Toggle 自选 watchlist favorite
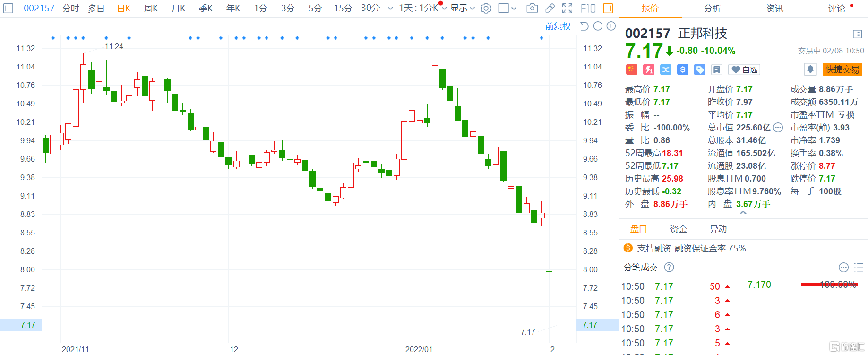The height and width of the screenshot is (355, 868). coord(744,69)
